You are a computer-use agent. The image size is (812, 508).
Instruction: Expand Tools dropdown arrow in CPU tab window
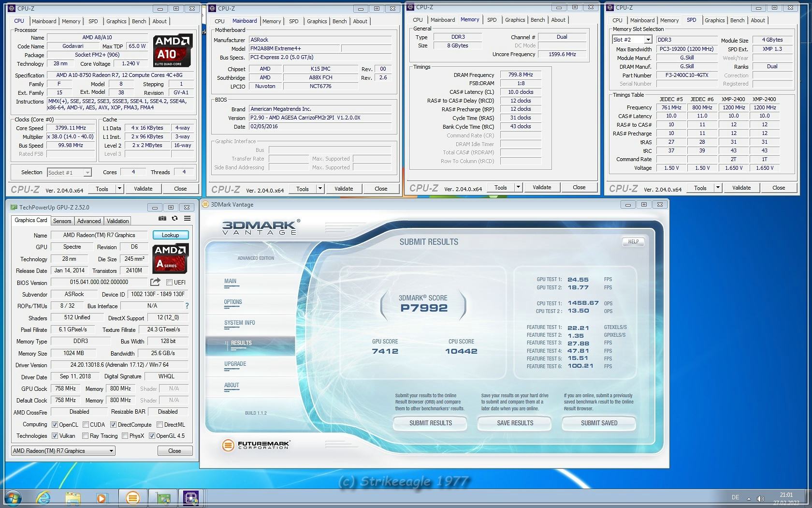tap(119, 189)
